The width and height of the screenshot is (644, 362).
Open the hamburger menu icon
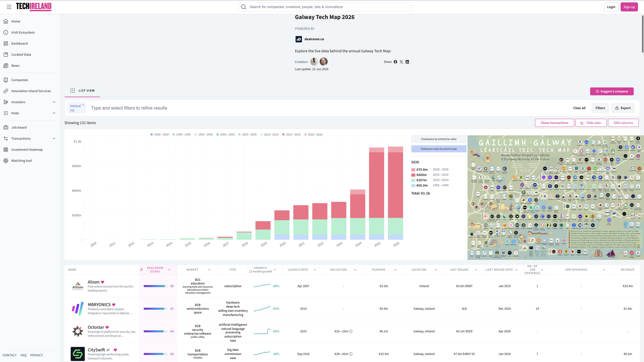[9, 7]
